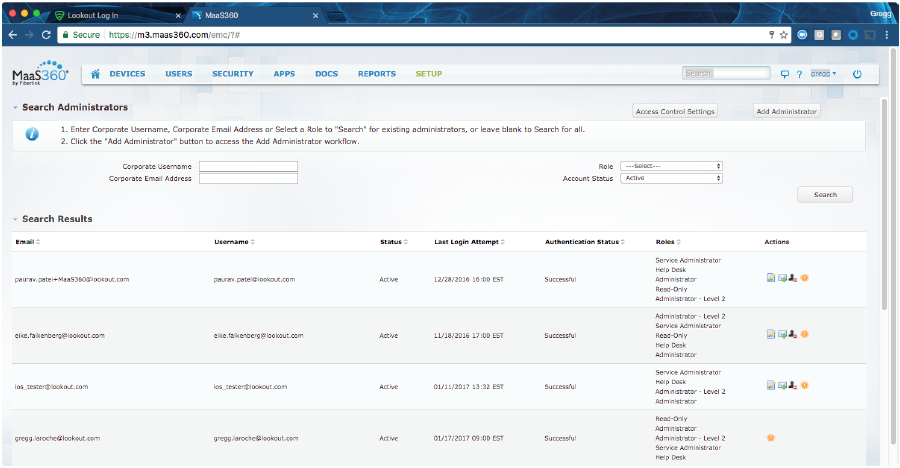Click the top navigation Search box

(x=726, y=73)
